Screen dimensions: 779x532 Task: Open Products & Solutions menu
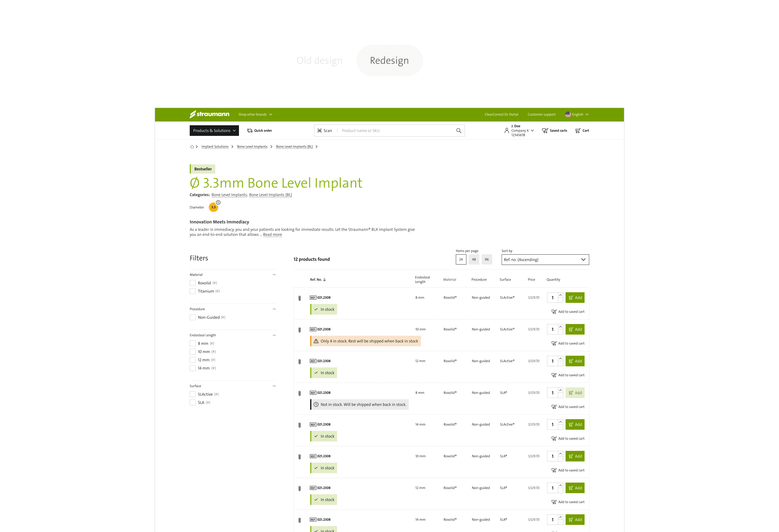(214, 131)
